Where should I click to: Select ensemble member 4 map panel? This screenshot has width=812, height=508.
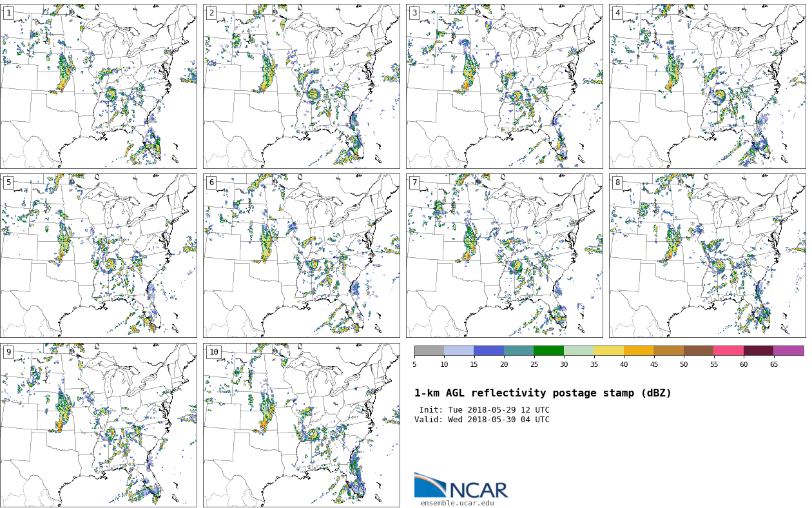coord(707,86)
